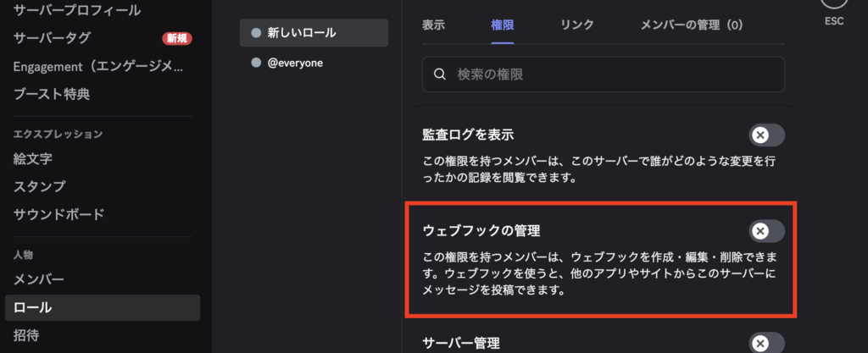This screenshot has width=868, height=353.
Task: Switch to the 表示 tab
Action: click(433, 25)
